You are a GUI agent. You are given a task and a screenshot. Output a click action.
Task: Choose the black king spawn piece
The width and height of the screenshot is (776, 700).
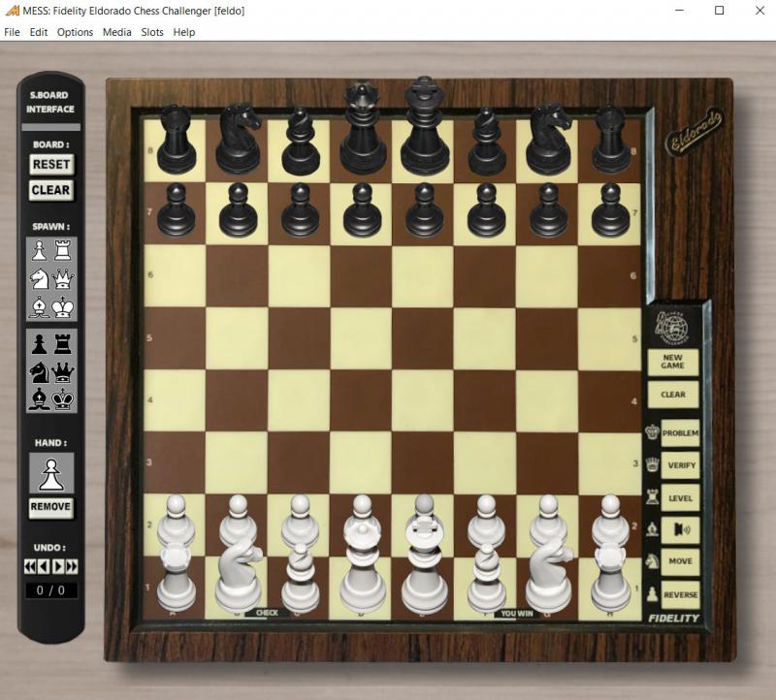click(64, 398)
